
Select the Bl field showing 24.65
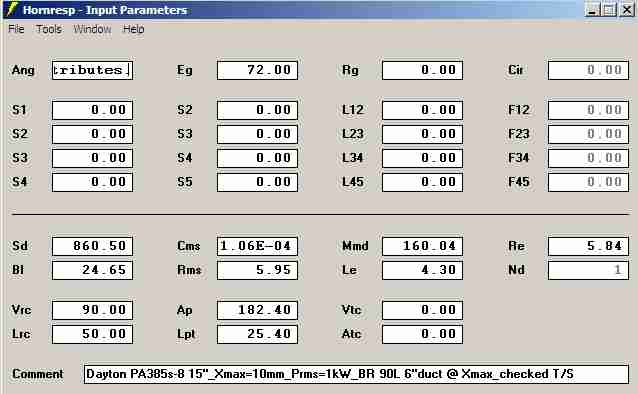[92, 270]
